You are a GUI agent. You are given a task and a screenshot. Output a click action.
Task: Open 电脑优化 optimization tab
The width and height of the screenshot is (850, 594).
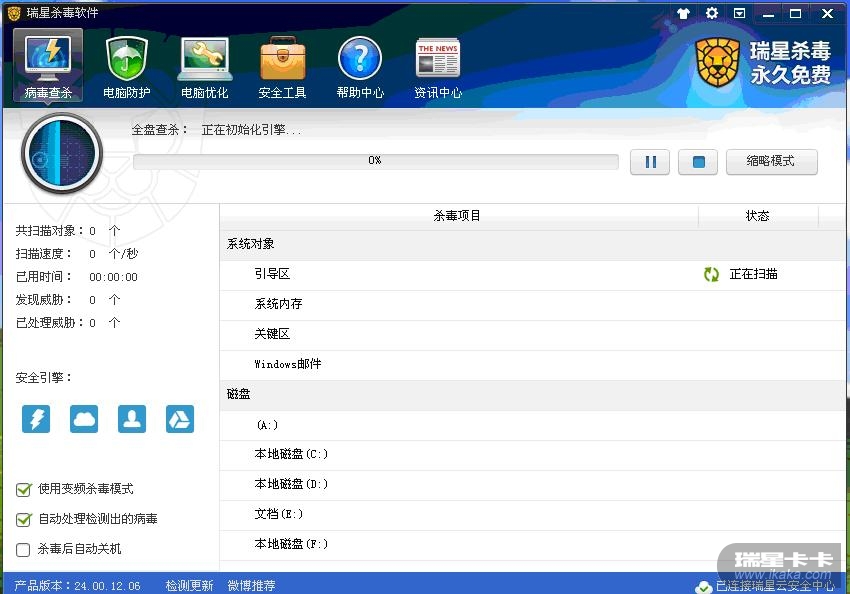pos(204,66)
